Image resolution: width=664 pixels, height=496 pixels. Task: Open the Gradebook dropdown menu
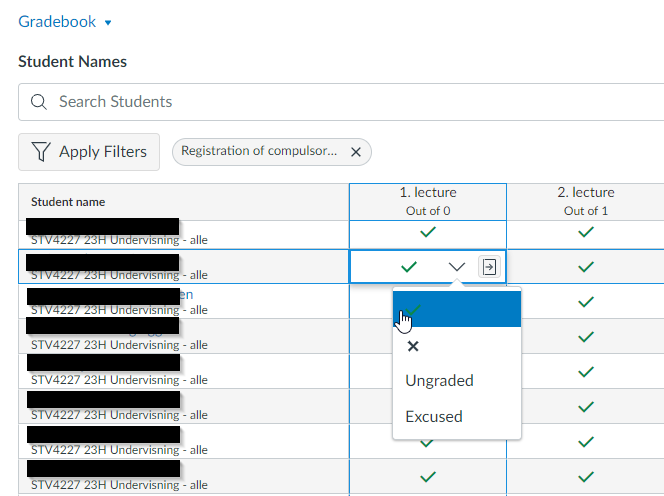[65, 22]
